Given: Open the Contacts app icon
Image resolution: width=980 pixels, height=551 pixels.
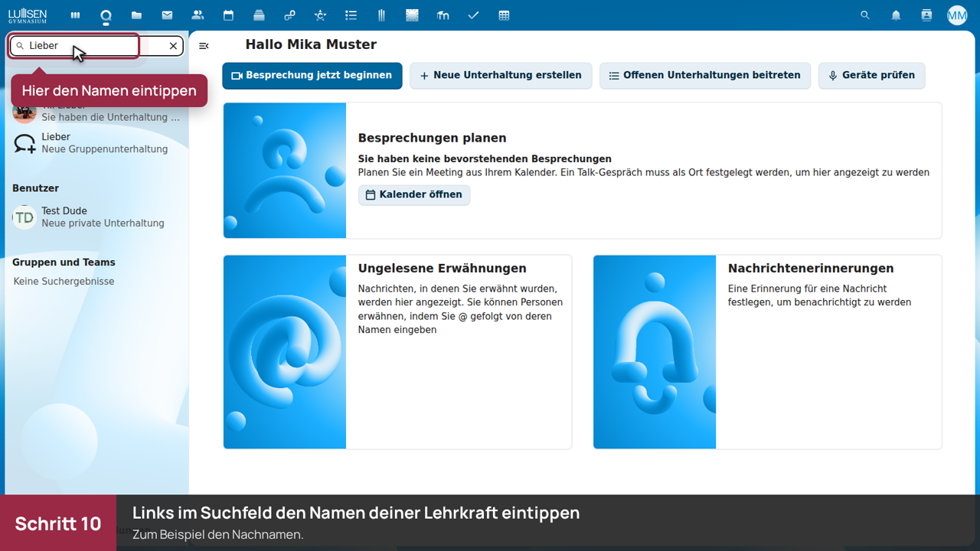Looking at the screenshot, I should (198, 15).
